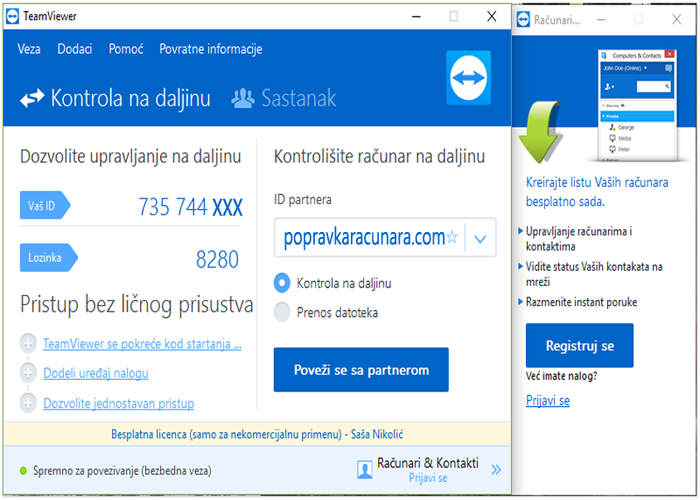700x500 pixels.
Task: Select the password value 8280
Action: [217, 259]
